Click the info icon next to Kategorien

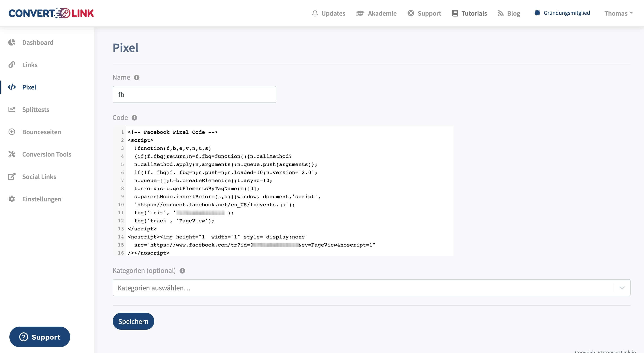182,271
